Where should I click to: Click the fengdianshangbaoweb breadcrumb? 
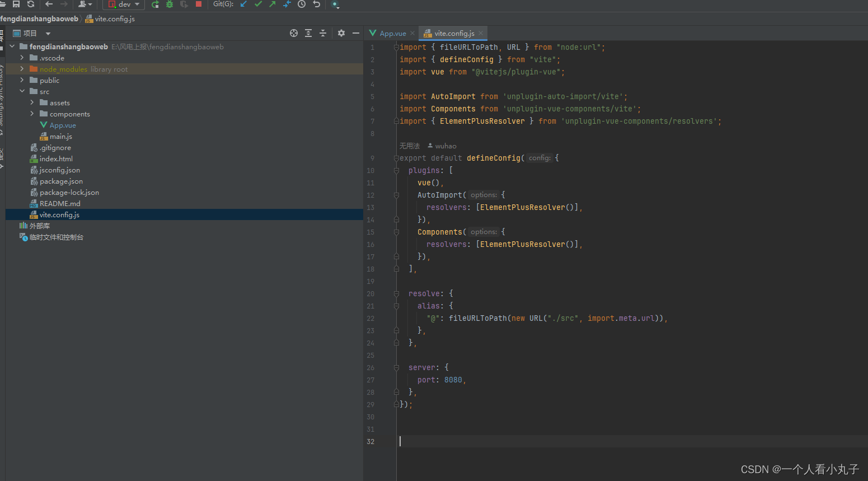pos(39,18)
